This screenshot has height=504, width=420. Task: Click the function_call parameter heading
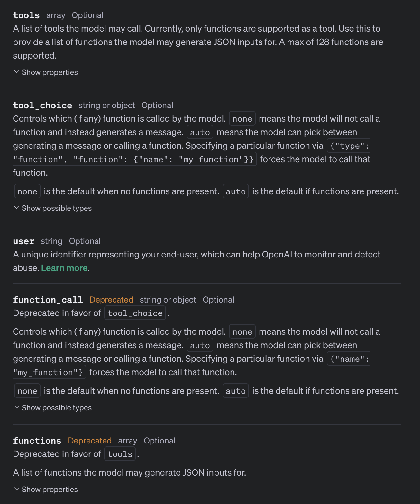(48, 300)
